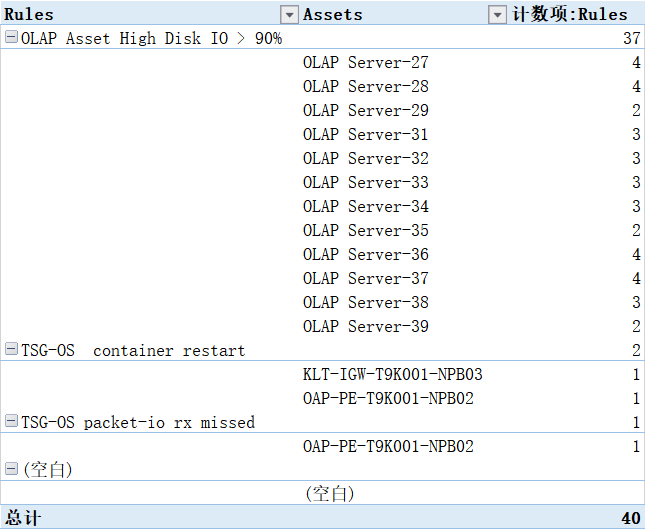Screen dimensions: 645x529
Task: Collapse the TSG-OS container restart group
Action: coord(11,350)
